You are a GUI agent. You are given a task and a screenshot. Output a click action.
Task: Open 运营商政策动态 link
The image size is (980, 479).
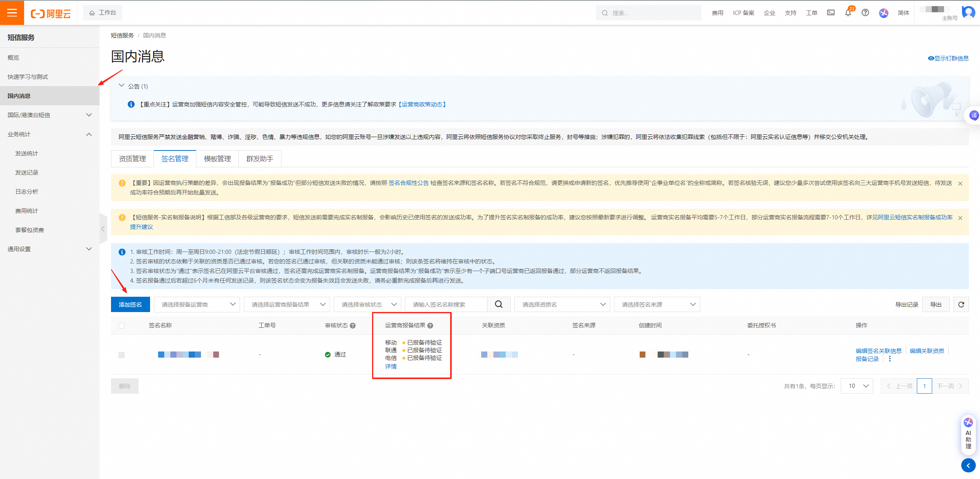tap(422, 104)
